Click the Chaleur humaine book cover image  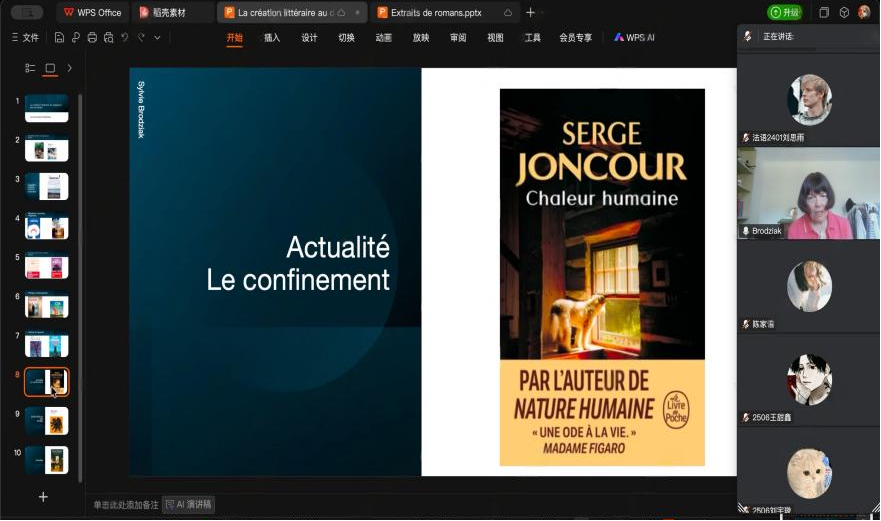[602, 277]
